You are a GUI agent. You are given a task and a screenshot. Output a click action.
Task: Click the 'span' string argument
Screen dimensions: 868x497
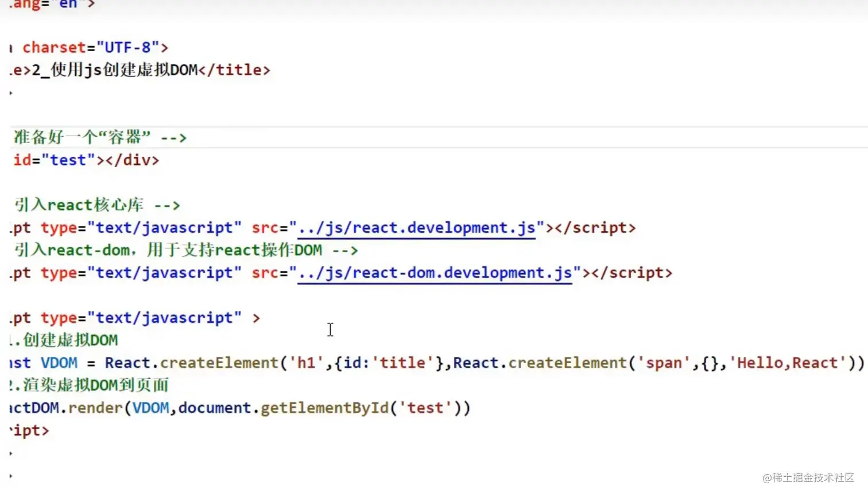[664, 363]
